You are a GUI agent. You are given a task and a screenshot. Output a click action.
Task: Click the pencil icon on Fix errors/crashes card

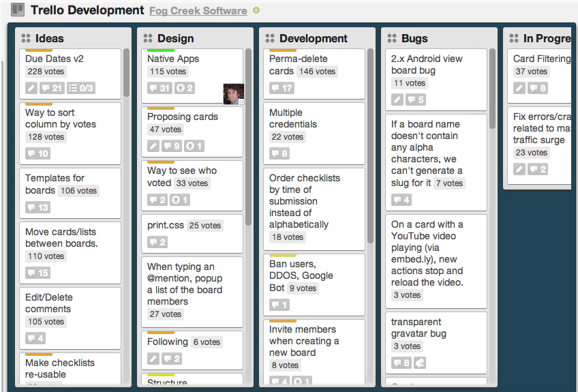(519, 169)
